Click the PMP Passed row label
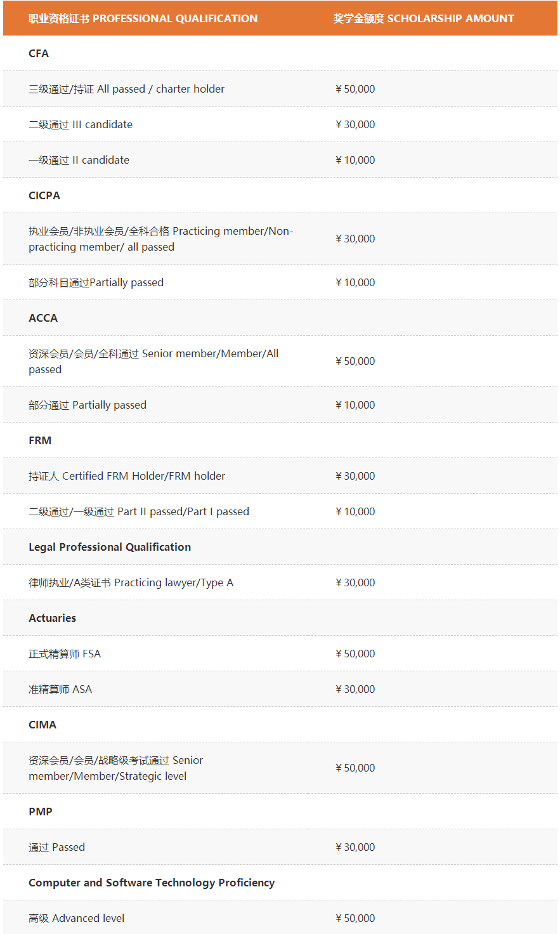The image size is (560, 934). 56,847
